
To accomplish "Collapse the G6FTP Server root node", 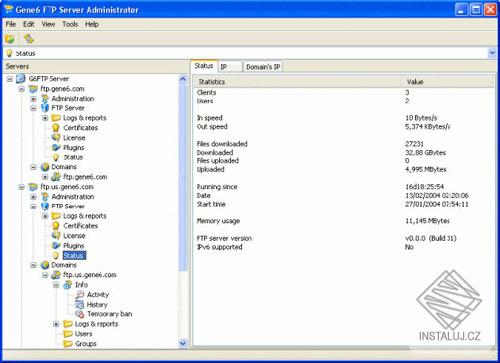I will 10,79.
